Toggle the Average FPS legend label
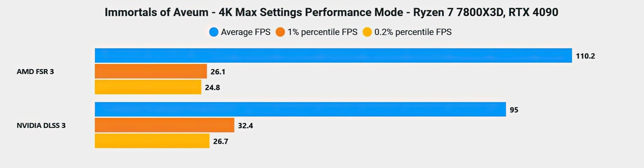 (x=246, y=32)
